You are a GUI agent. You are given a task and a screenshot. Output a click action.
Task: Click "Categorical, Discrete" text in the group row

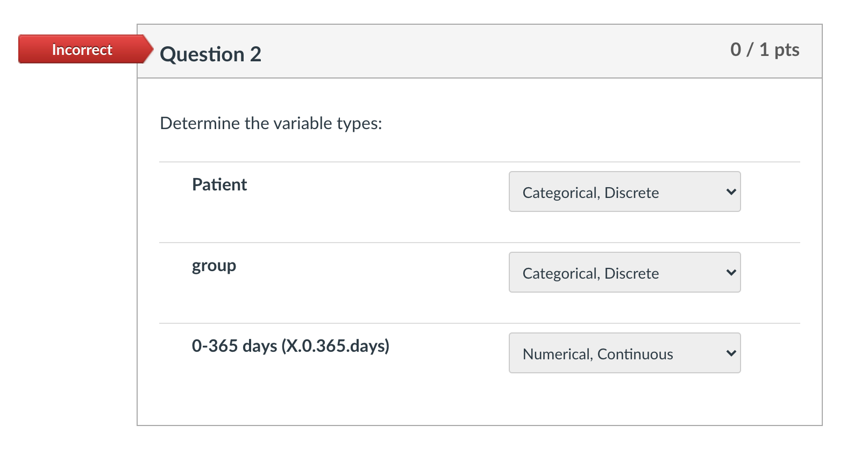[x=590, y=273]
